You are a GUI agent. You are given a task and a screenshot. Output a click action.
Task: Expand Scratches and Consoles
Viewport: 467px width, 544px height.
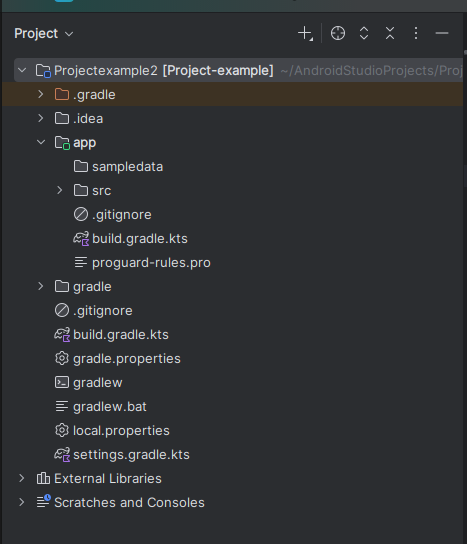coord(22,502)
